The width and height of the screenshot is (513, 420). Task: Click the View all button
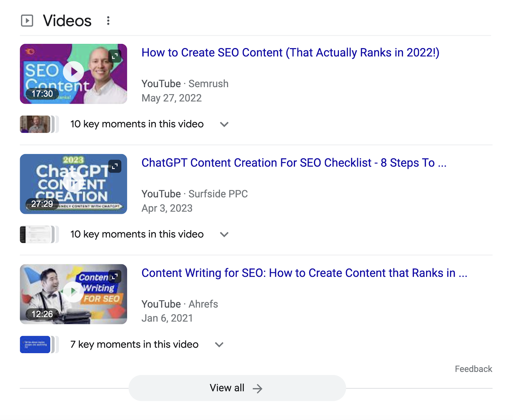237,388
